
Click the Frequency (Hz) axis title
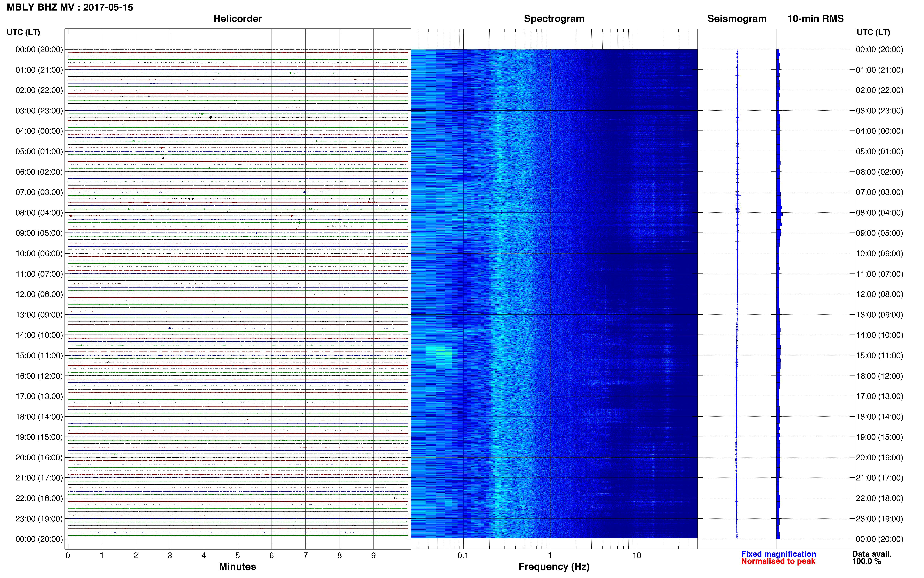[554, 566]
